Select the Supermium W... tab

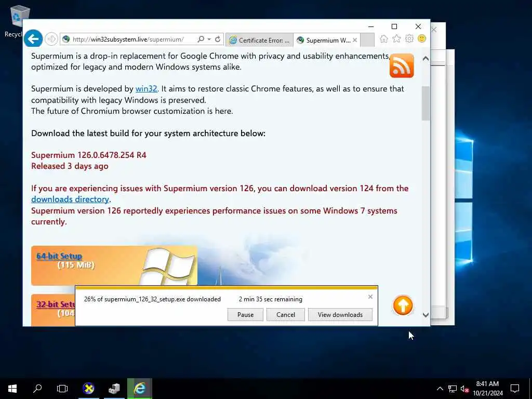click(x=323, y=40)
